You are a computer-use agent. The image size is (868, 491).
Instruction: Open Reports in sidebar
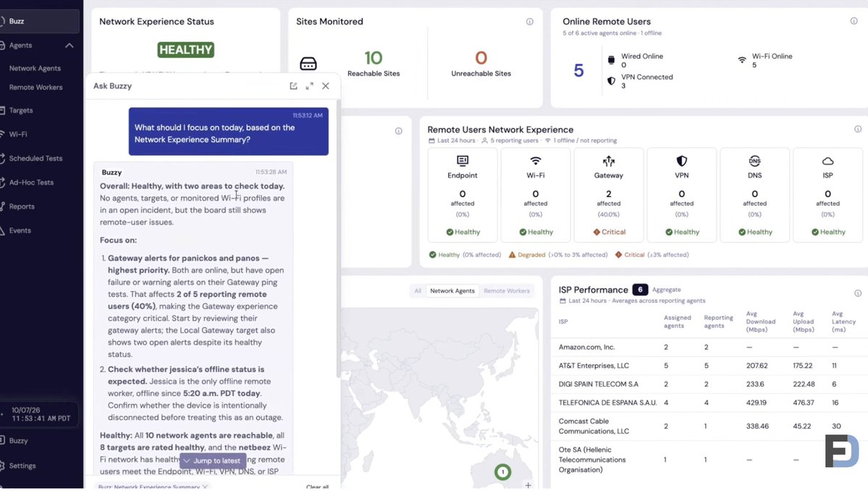pos(22,206)
